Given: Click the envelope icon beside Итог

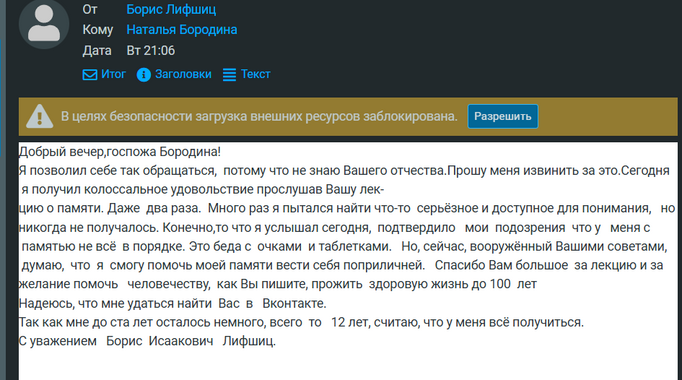Looking at the screenshot, I should pos(90,75).
